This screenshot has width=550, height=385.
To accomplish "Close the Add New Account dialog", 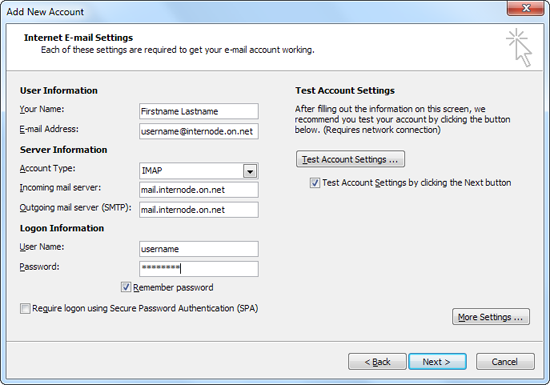I will point(525,8).
